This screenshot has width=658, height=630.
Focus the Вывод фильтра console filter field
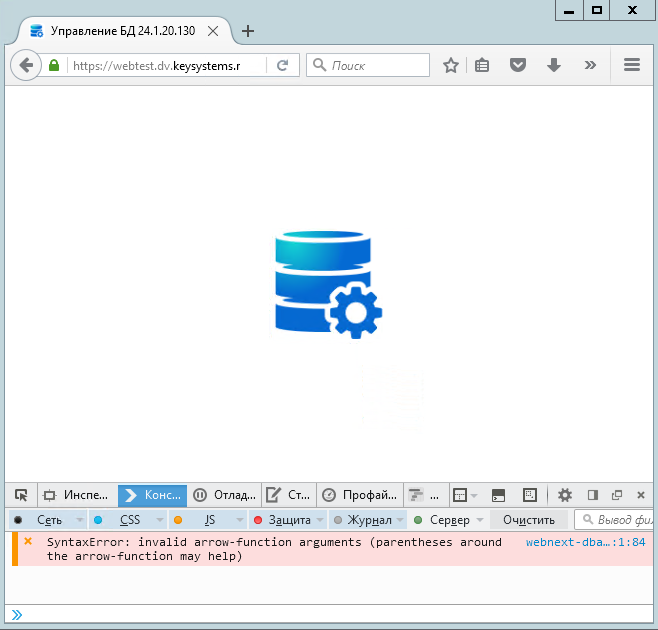[x=614, y=520]
